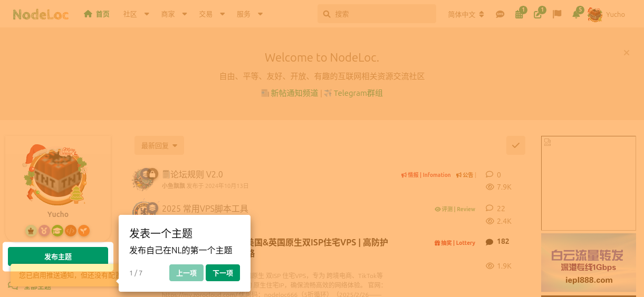Click the search magnifier icon
644x297 pixels.
[x=326, y=14]
